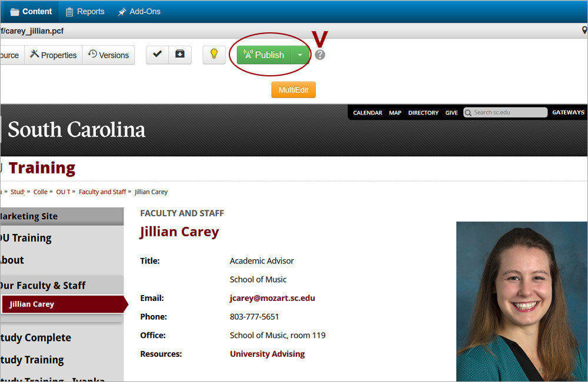Expand the Publish dropdown arrow
This screenshot has width=588, height=382.
[300, 55]
